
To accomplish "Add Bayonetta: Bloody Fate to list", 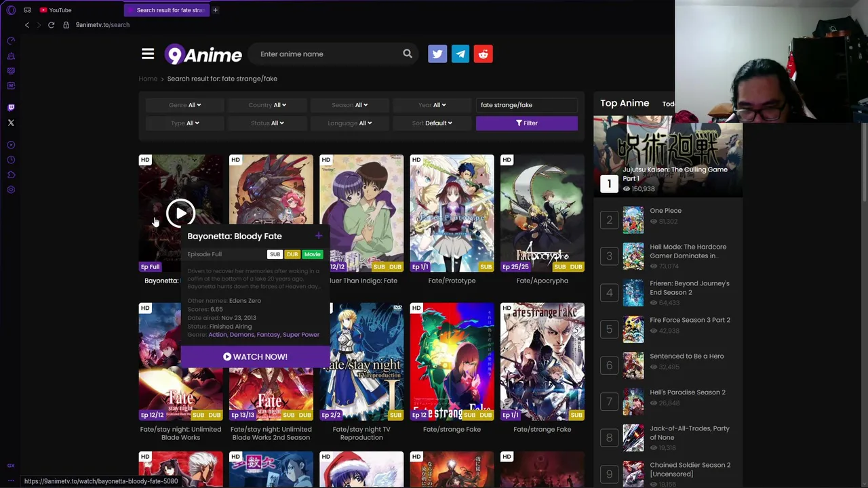I will [x=319, y=236].
